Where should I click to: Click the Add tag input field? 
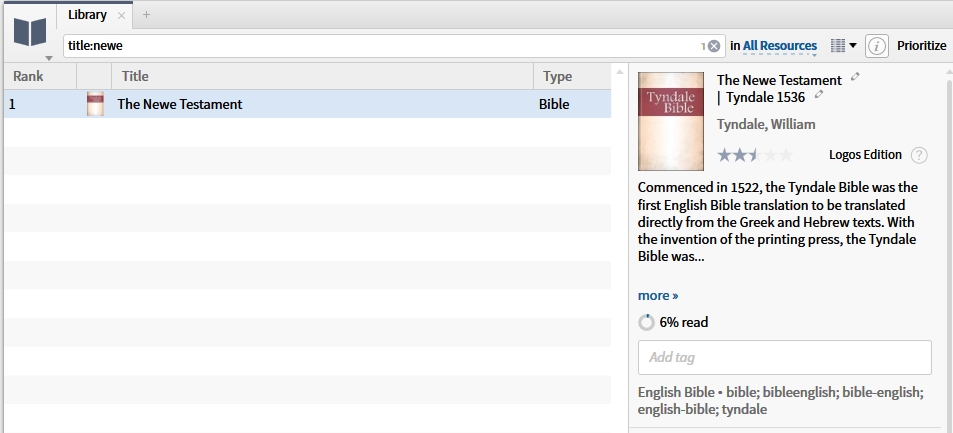(785, 358)
